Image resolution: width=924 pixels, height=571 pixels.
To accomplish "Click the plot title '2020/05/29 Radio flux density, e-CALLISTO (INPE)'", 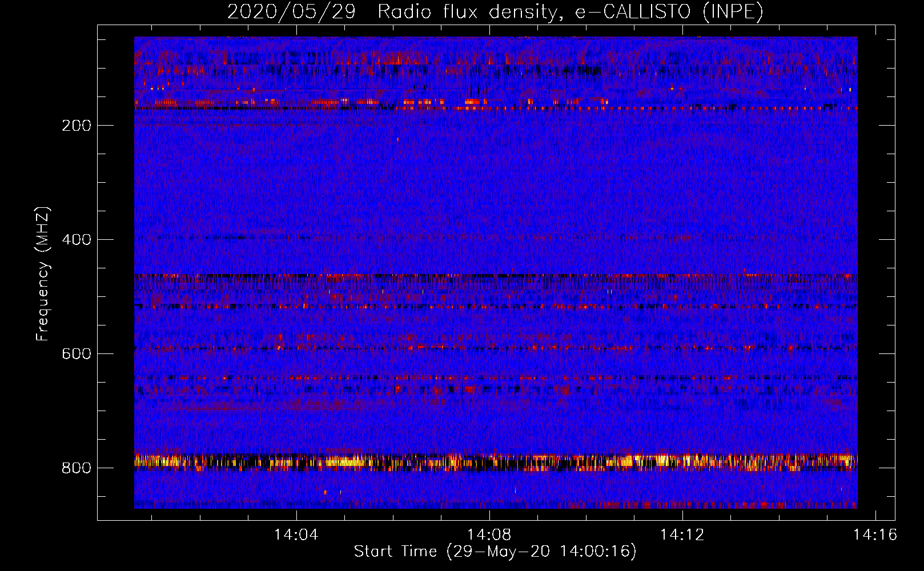I will 495,12.
